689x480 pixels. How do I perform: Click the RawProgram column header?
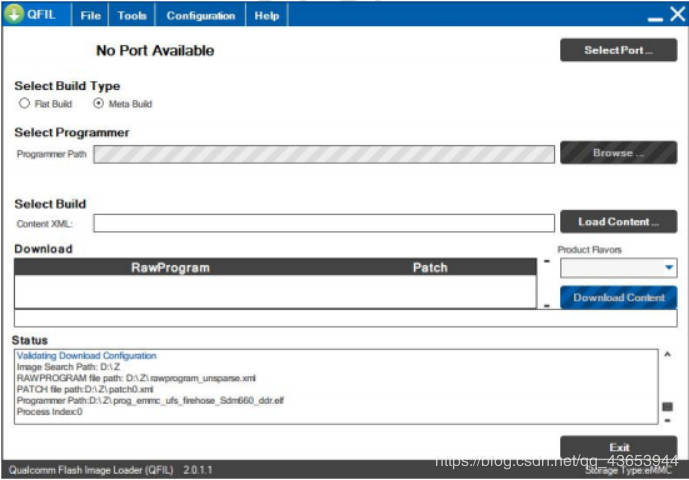[x=170, y=268]
